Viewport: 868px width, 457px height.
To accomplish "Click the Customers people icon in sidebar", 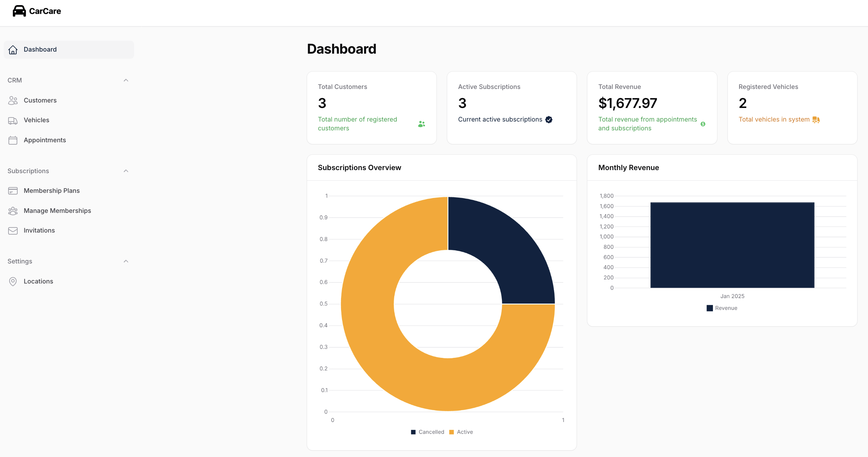I will (13, 100).
